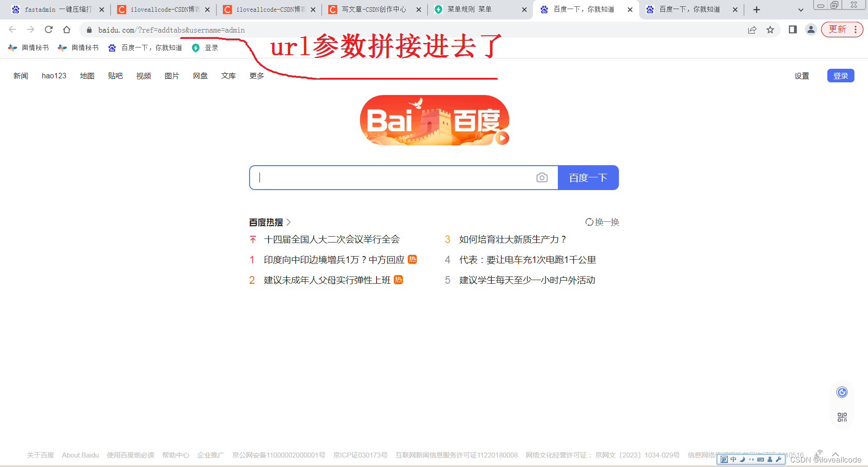Close the 写文章-CSDN创作中心 tab
868x467 pixels.
[x=419, y=10]
